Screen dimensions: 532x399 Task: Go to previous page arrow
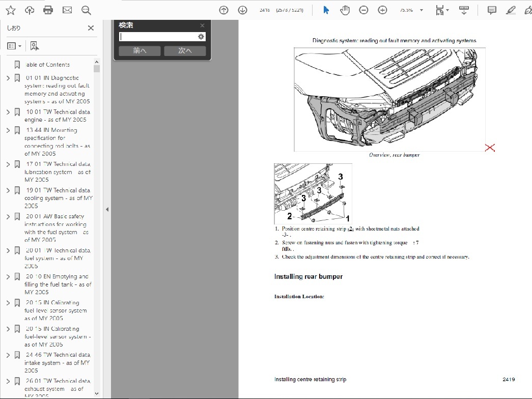[x=223, y=10]
